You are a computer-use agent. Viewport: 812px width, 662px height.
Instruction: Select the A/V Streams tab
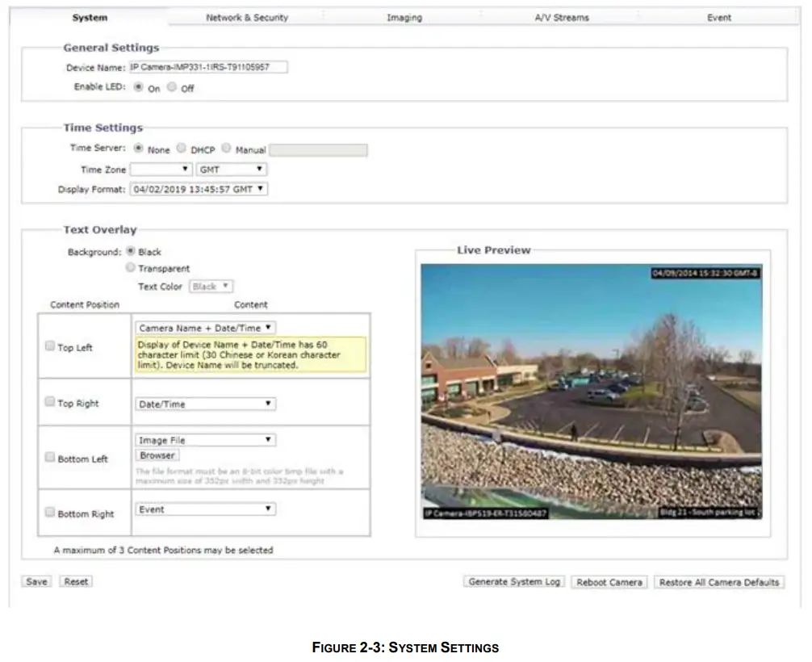point(562,17)
